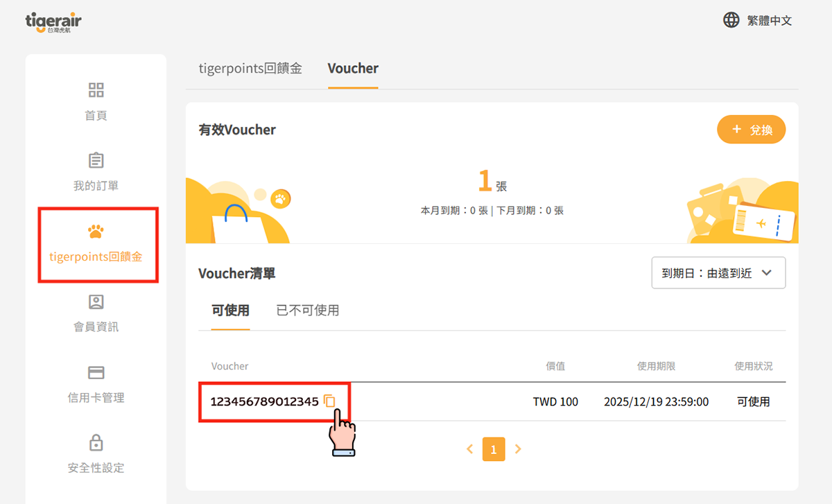Go to next page with right chevron
This screenshot has width=832, height=504.
(518, 449)
